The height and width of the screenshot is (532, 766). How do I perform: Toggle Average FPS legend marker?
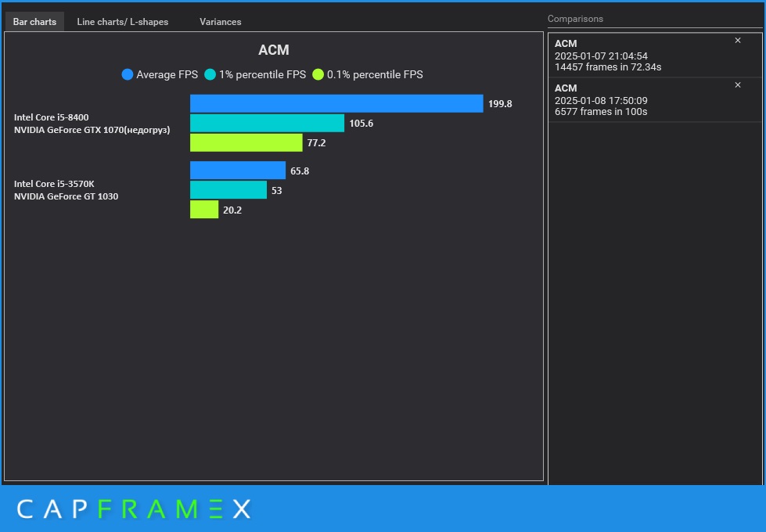pyautogui.click(x=128, y=75)
